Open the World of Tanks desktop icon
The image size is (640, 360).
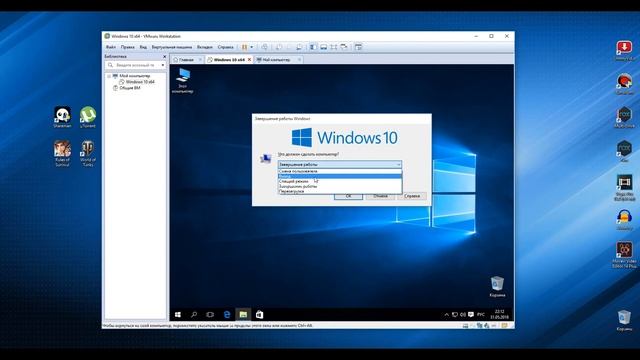point(88,153)
